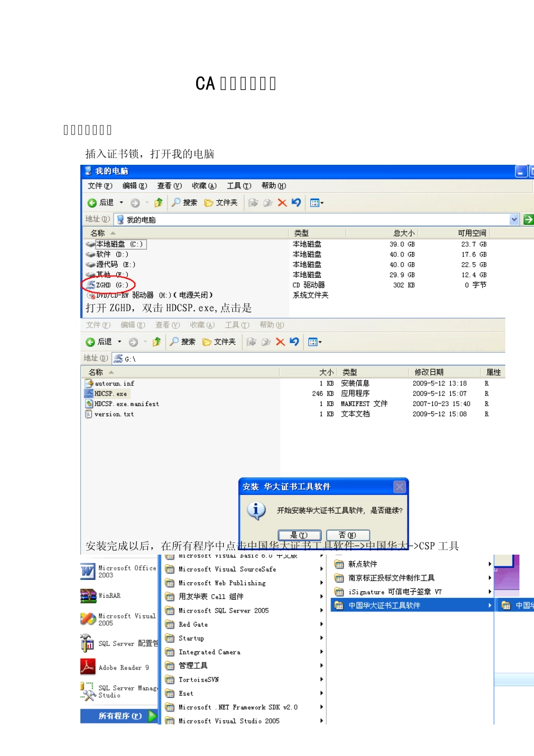Click Microsoft Office 2003 icon in Start menu
This screenshot has width=534, height=756.
pyautogui.click(x=88, y=571)
